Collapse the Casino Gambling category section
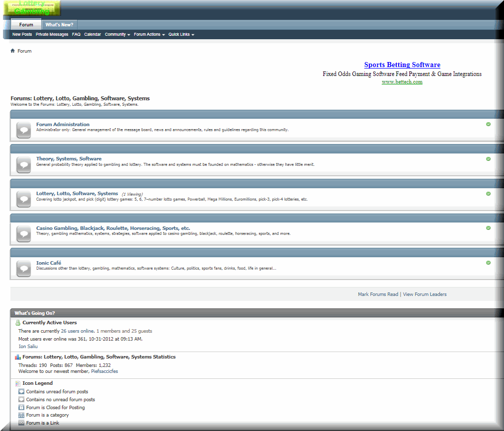The image size is (504, 431). click(488, 228)
